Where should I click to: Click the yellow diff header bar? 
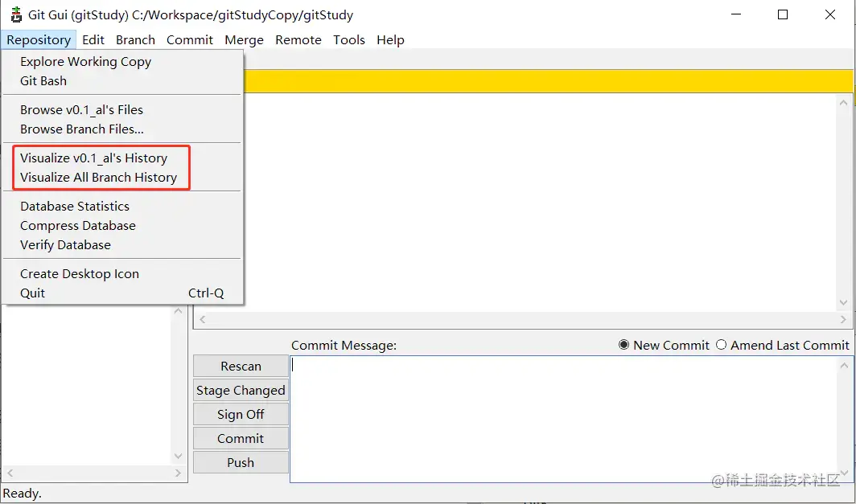(x=548, y=81)
